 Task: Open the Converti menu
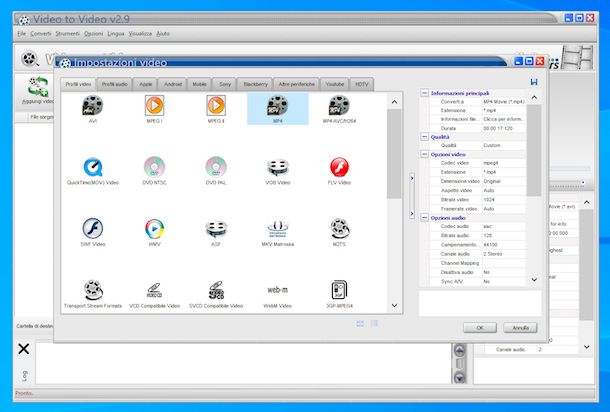(x=41, y=34)
